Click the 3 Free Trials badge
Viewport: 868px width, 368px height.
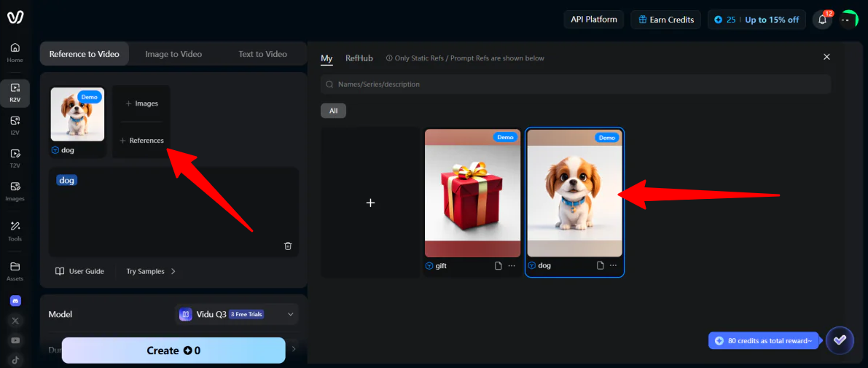tap(246, 314)
